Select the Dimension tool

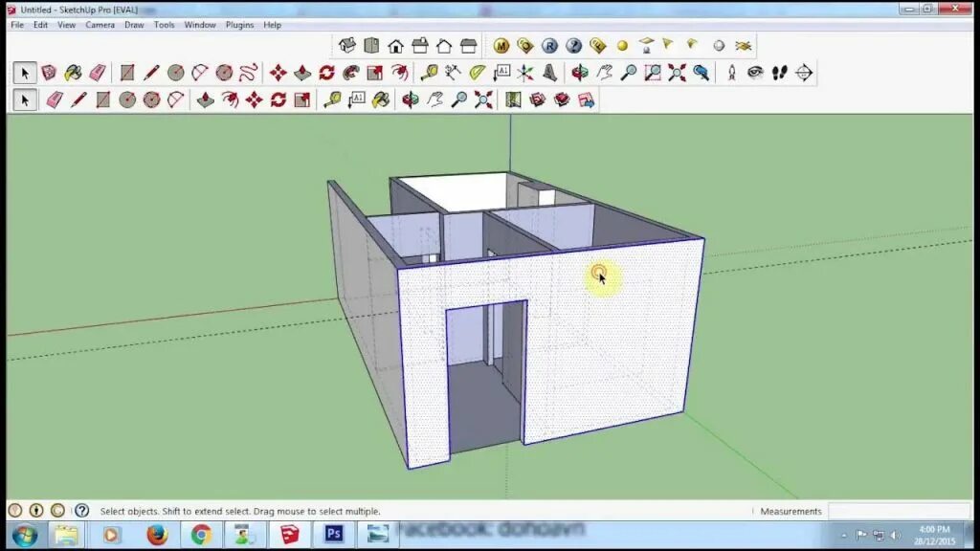(x=453, y=73)
